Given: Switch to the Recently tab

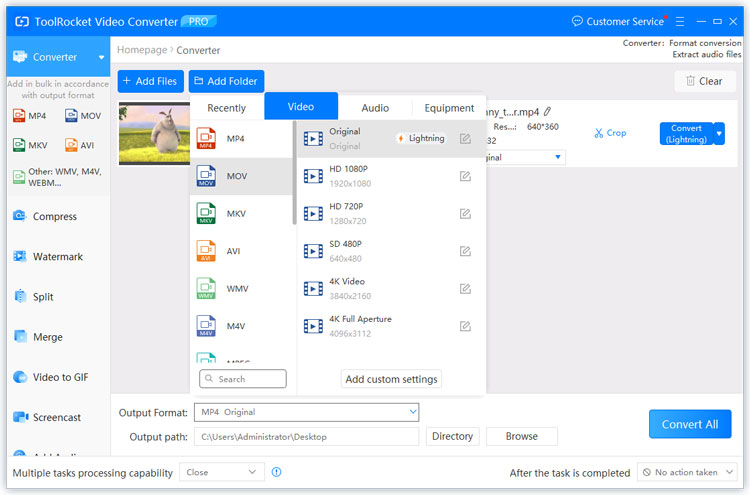Looking at the screenshot, I should [x=227, y=108].
